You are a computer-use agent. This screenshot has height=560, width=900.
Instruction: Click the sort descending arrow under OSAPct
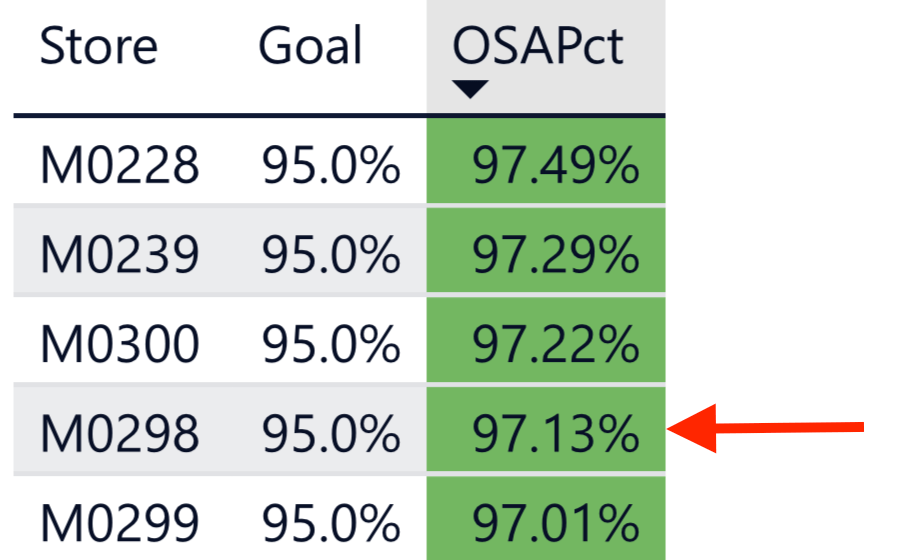pos(469,90)
